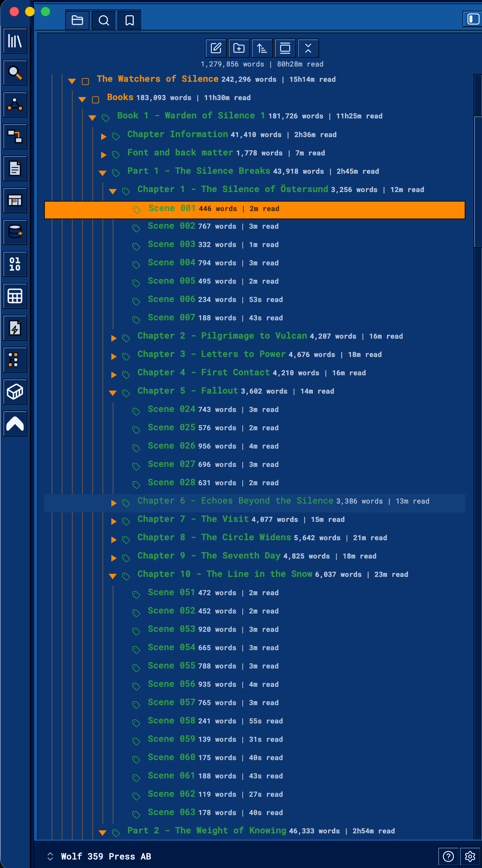Open help question mark button
Image resolution: width=482 pixels, height=868 pixels.
tap(448, 856)
